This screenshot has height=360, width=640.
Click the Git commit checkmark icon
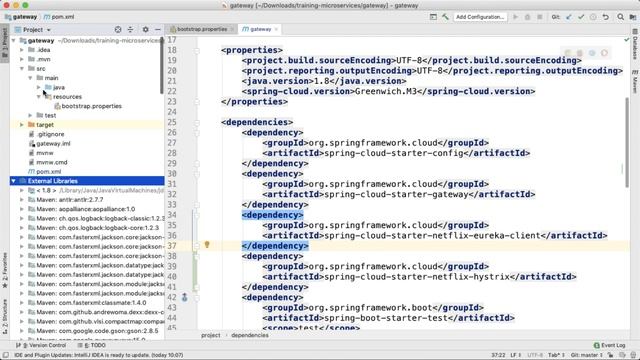tap(581, 17)
